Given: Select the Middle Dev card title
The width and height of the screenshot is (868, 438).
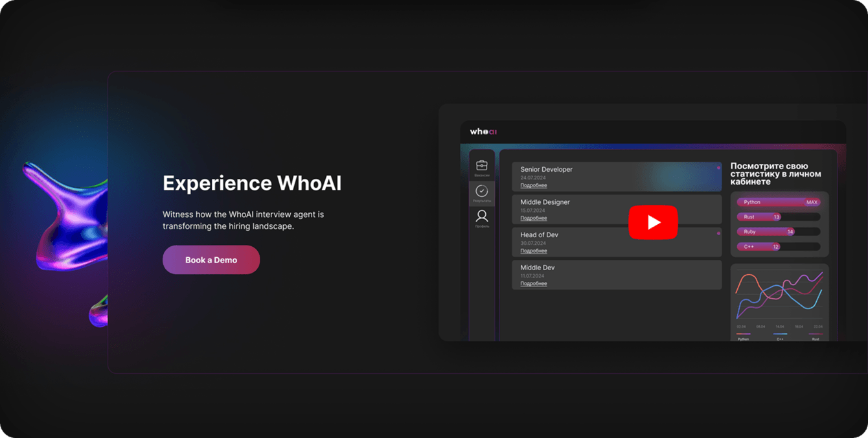Looking at the screenshot, I should click(537, 268).
